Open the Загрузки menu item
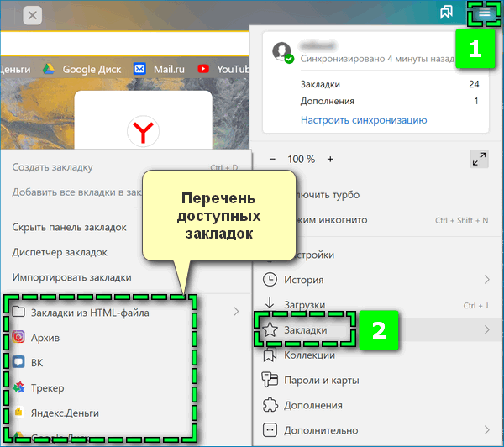Screen dimensions: 504x447 377,305
